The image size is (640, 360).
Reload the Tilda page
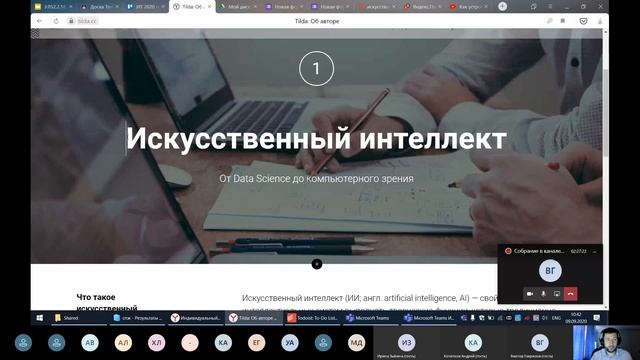(x=56, y=21)
